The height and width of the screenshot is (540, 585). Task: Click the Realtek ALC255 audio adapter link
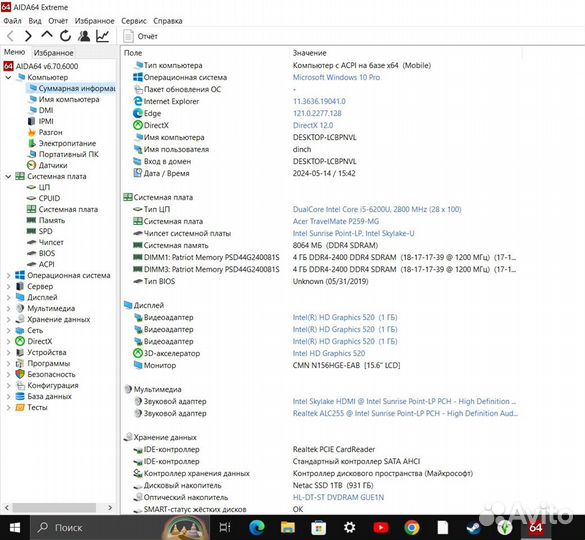(x=405, y=413)
